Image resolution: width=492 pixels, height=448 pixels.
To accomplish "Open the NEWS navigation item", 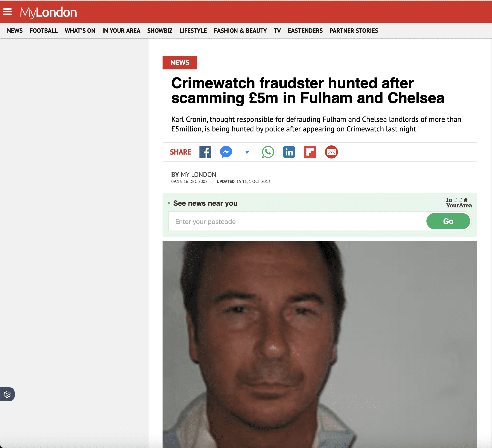I will tap(15, 31).
